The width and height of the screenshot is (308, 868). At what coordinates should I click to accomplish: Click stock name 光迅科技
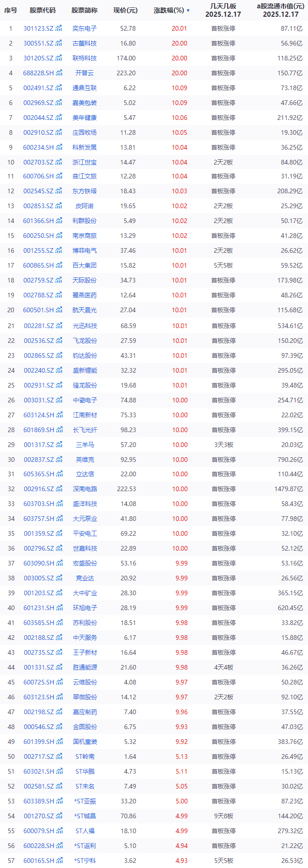click(85, 326)
